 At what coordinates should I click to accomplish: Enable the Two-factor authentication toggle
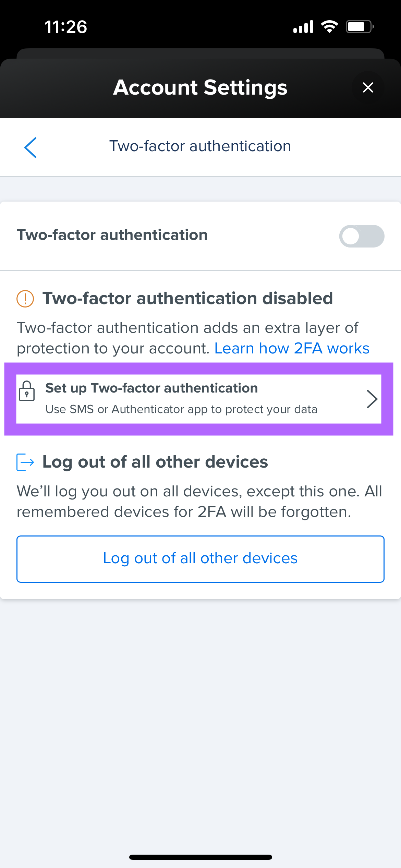(x=362, y=236)
